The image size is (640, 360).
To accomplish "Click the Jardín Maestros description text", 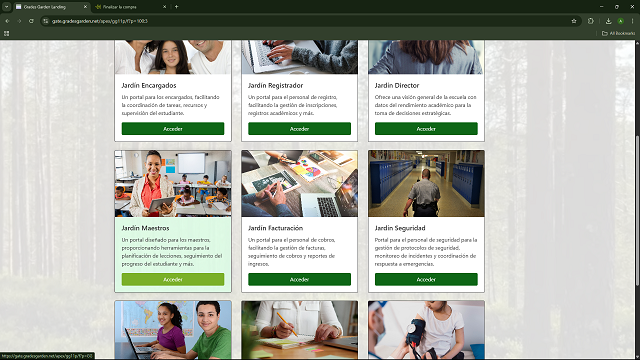I will pos(172,252).
